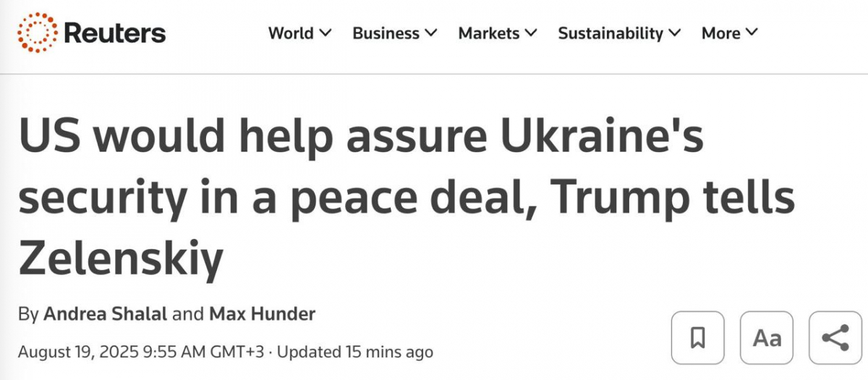This screenshot has width=868, height=380.
Task: Open the Business menu
Action: [386, 33]
